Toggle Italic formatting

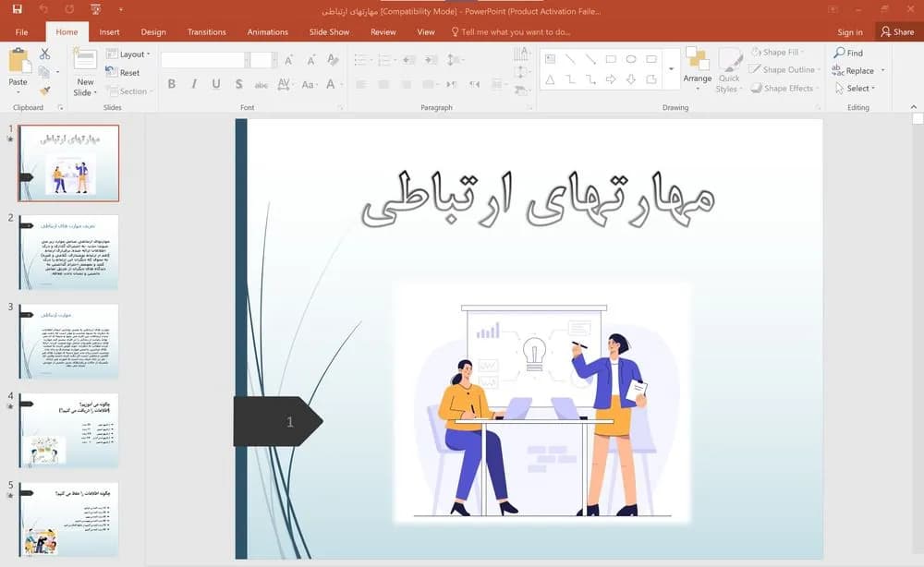click(194, 84)
